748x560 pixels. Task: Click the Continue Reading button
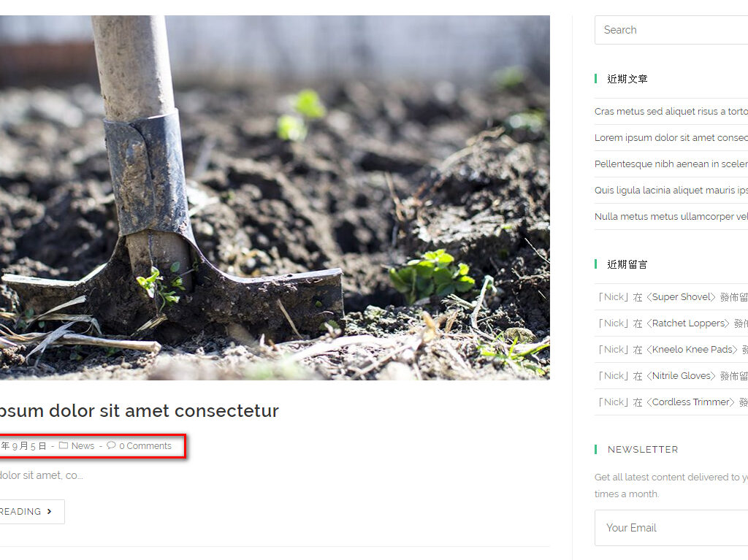point(32,511)
